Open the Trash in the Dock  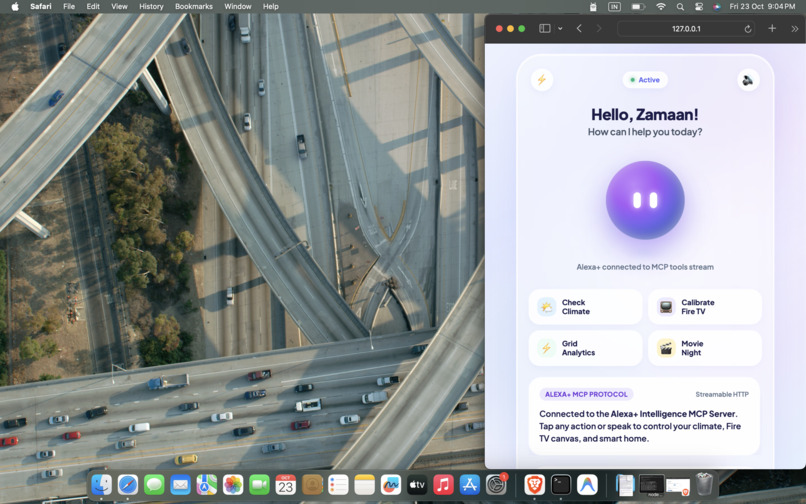[704, 484]
